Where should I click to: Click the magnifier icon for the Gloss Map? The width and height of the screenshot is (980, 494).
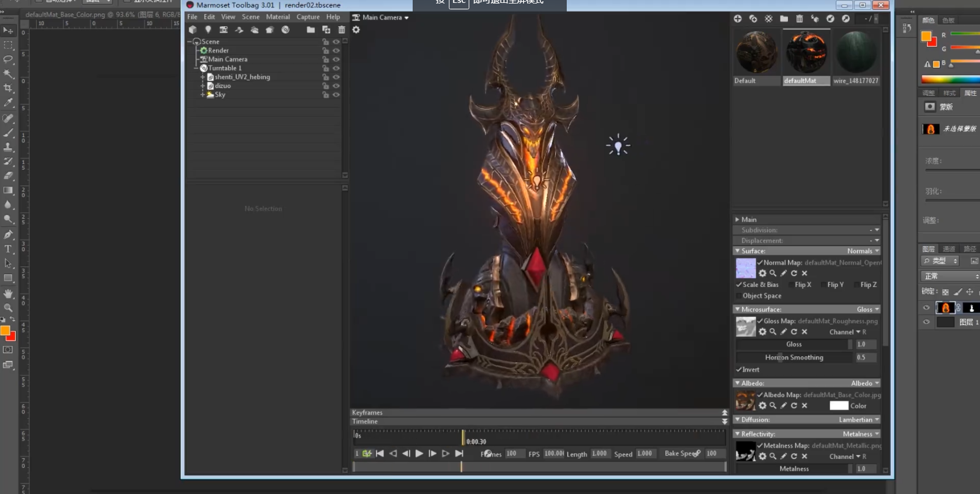(x=773, y=331)
